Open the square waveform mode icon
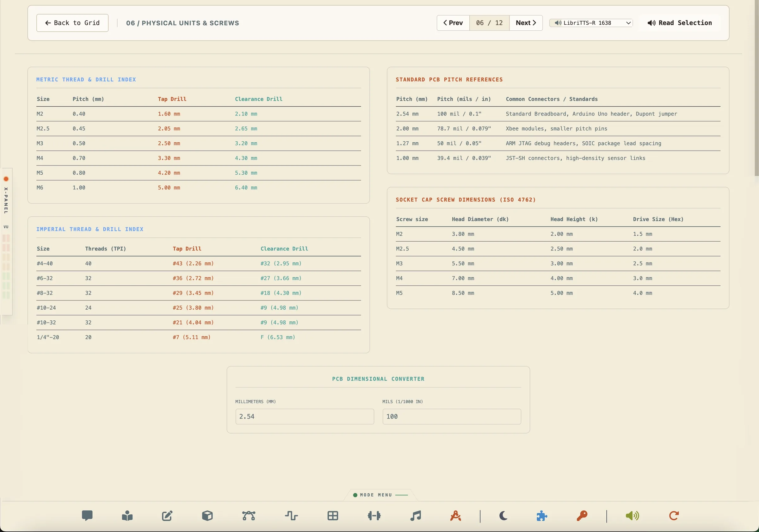The width and height of the screenshot is (759, 532). [291, 516]
